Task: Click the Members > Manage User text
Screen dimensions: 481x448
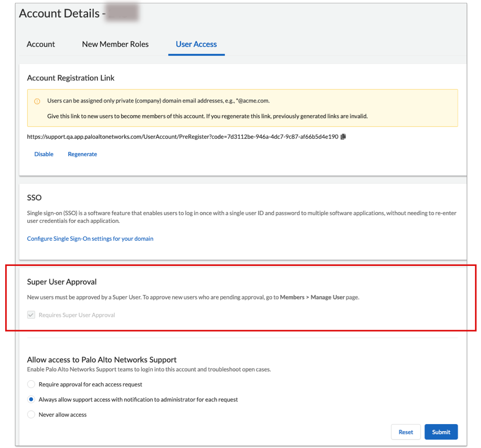Action: click(x=312, y=298)
